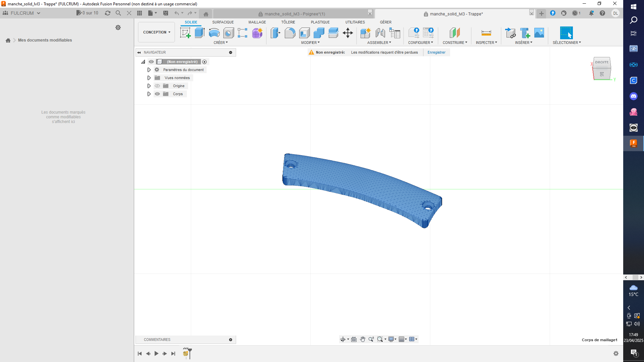Open the FULCRUM team dropdown
644x362 pixels.
coord(22,13)
